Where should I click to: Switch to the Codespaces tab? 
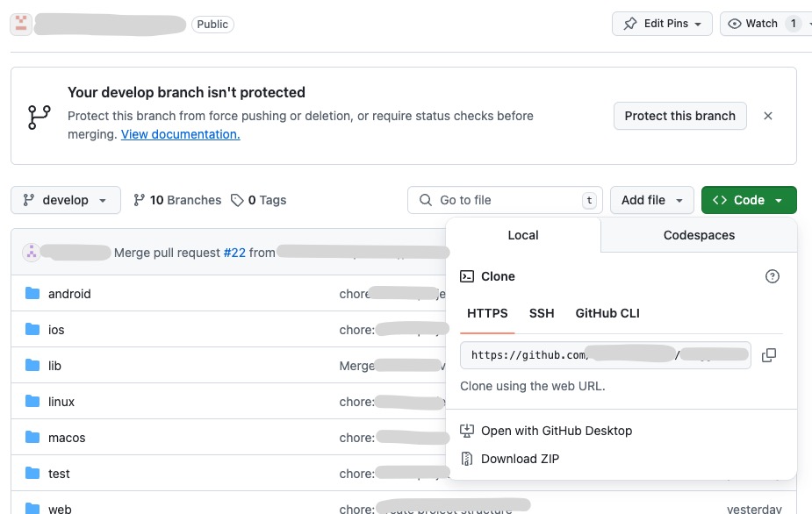699,235
